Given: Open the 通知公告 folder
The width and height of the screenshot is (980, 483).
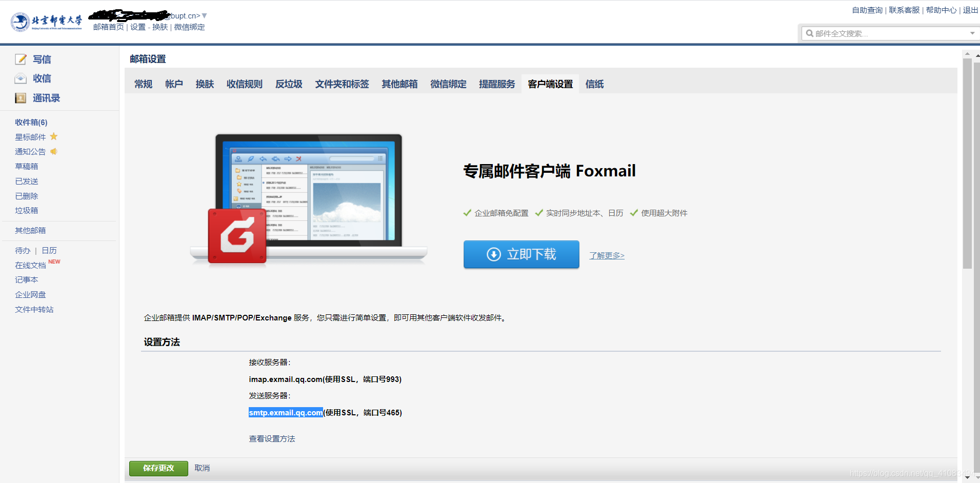Looking at the screenshot, I should pos(30,152).
